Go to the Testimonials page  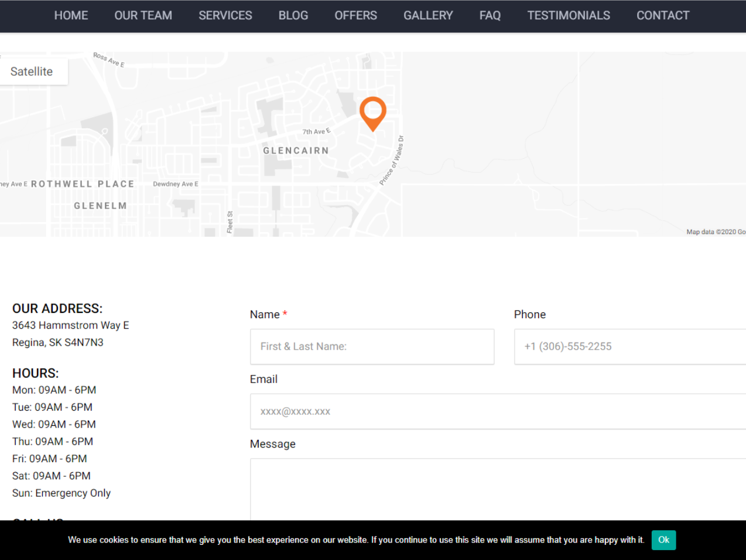coord(568,16)
